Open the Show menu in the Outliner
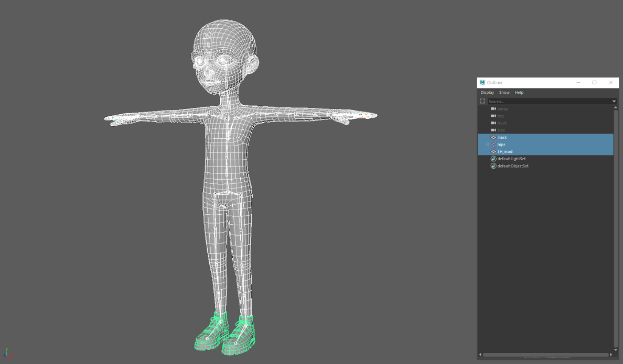 [x=504, y=93]
